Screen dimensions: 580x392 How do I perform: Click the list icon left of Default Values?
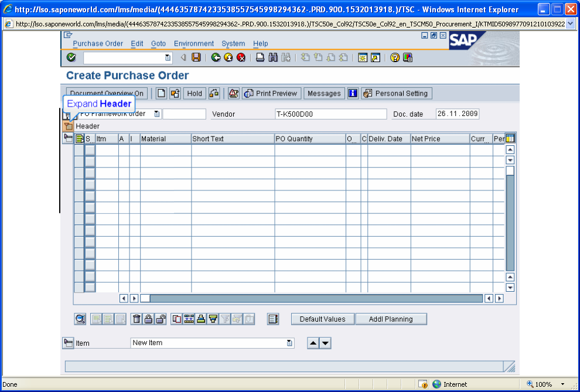(x=273, y=319)
